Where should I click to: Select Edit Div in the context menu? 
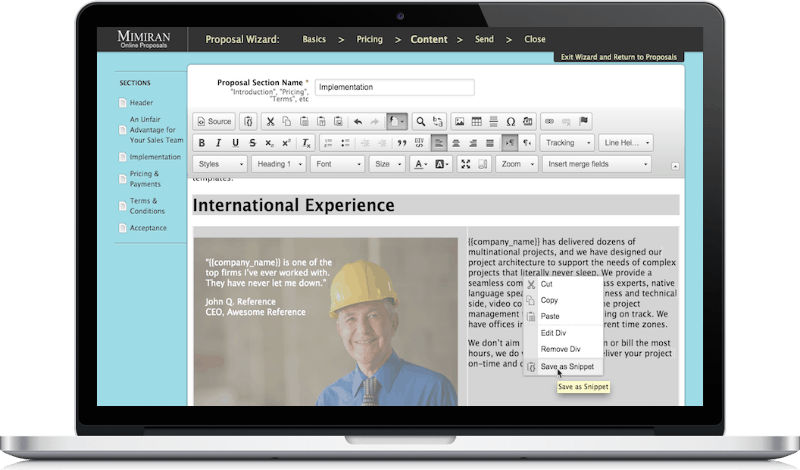pos(563,333)
